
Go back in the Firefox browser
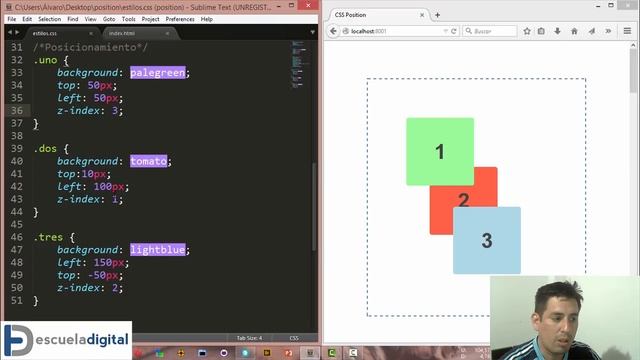(333, 31)
